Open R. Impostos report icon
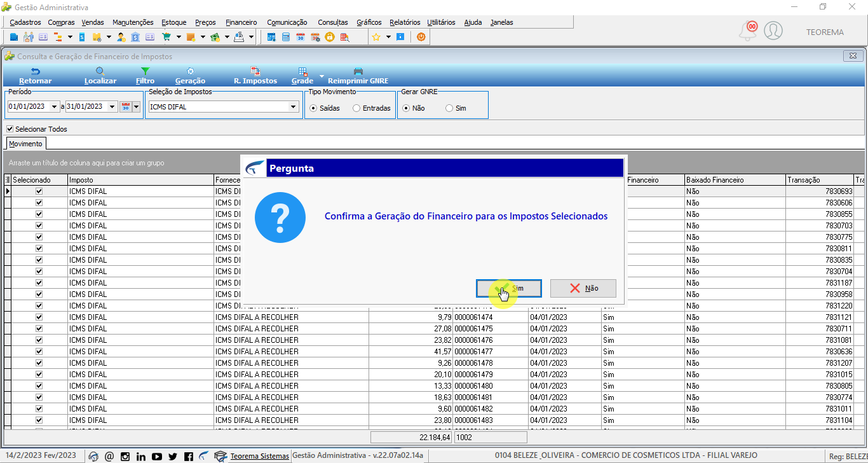868x463 pixels. tap(255, 71)
